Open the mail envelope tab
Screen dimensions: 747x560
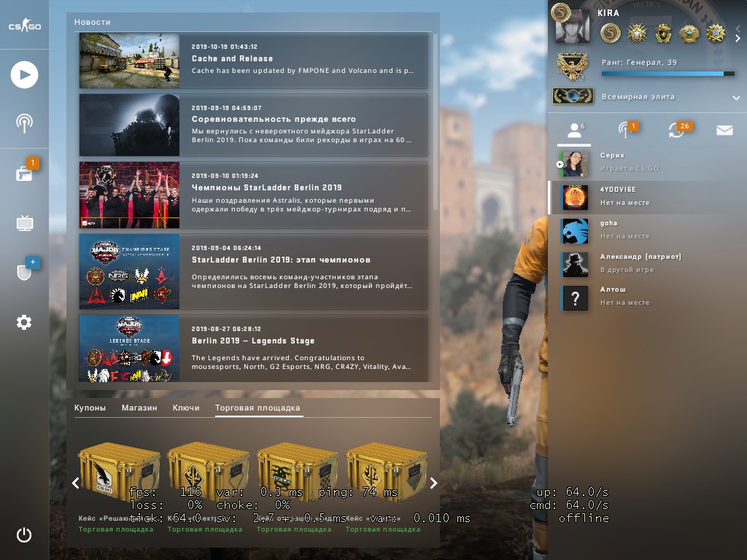pos(724,130)
